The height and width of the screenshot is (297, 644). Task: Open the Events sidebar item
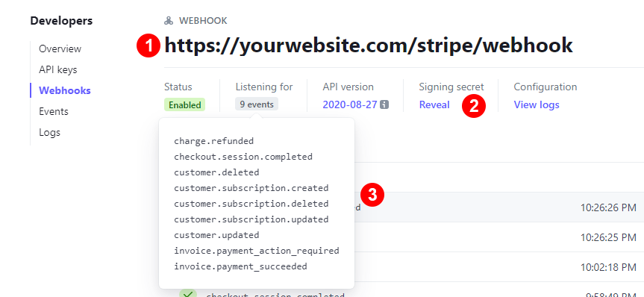[x=54, y=112]
